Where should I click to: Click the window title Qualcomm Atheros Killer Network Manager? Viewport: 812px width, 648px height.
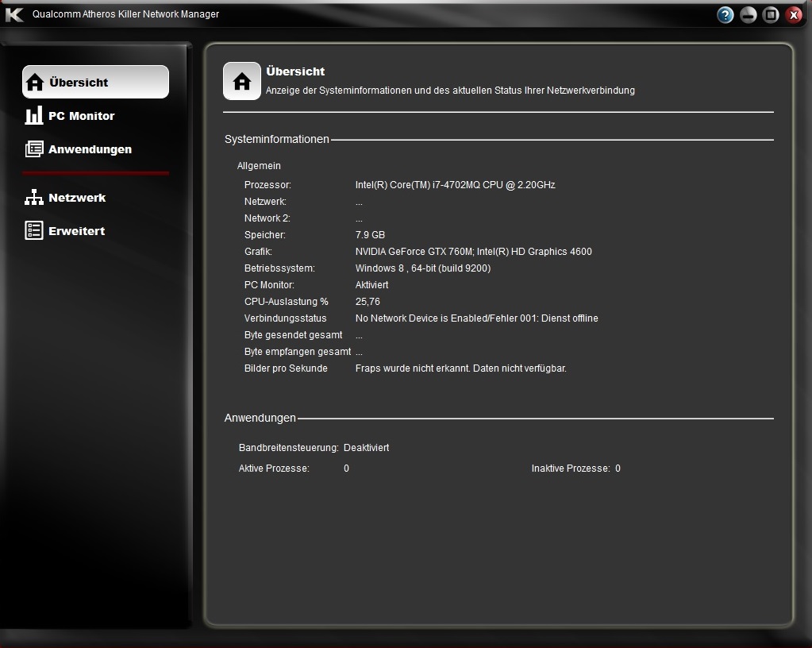click(x=126, y=14)
